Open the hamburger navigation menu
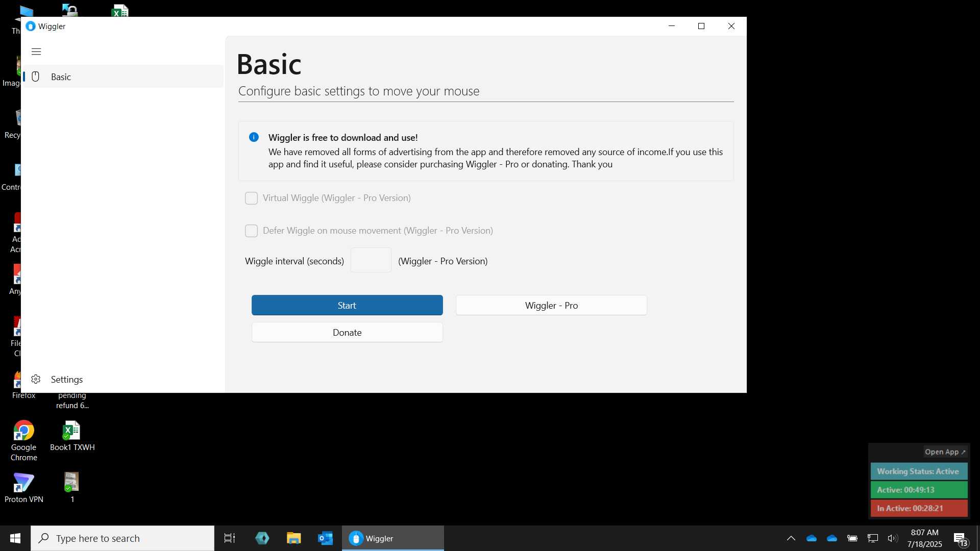The width and height of the screenshot is (980, 551). pos(36,52)
